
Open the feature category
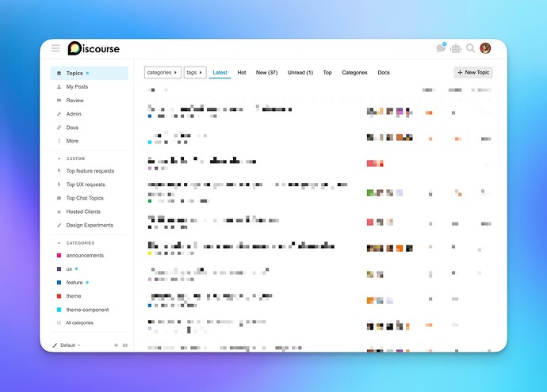75,283
